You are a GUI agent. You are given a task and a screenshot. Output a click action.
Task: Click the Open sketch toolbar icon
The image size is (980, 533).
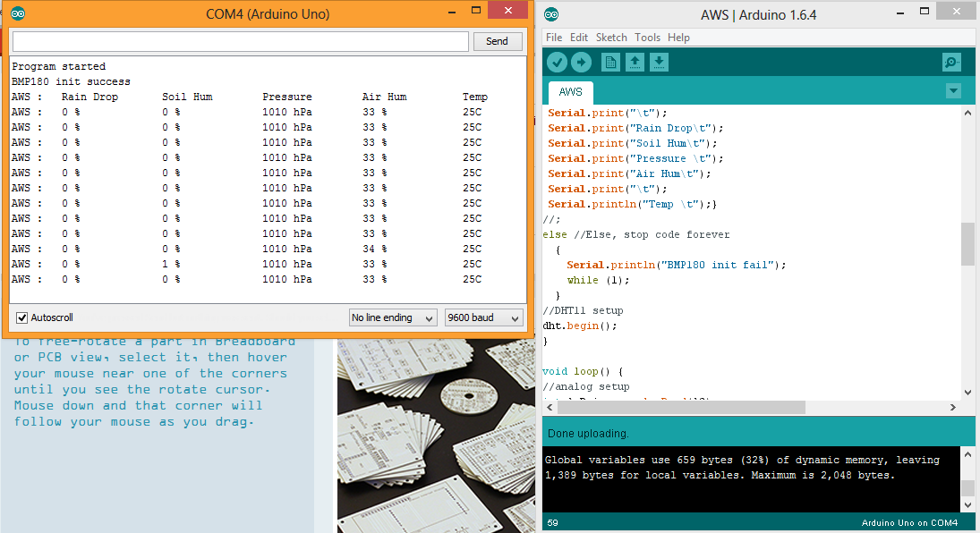point(636,62)
